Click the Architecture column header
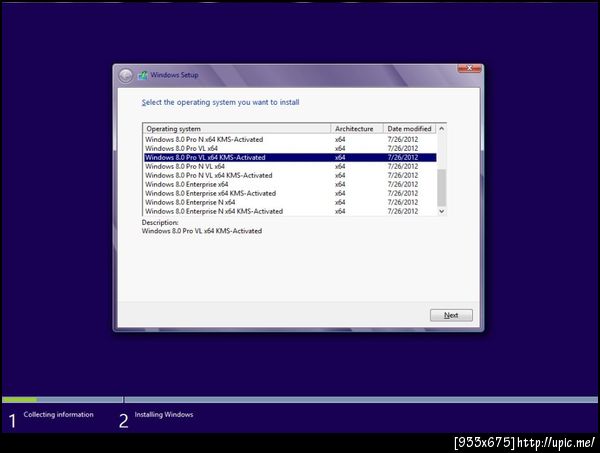Image resolution: width=600 pixels, height=453 pixels. click(357, 129)
